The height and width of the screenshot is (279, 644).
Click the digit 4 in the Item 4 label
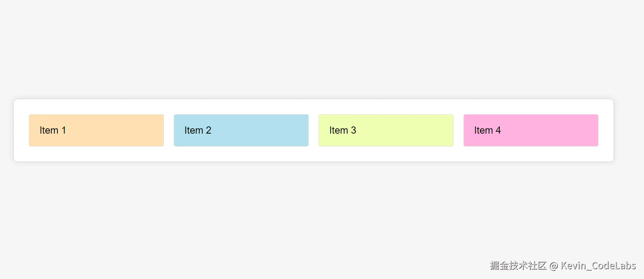[498, 130]
